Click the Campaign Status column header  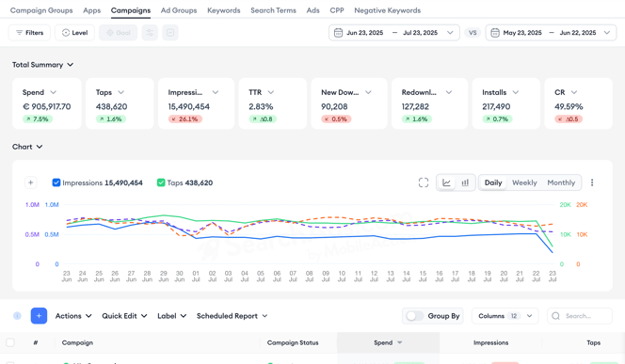point(293,342)
